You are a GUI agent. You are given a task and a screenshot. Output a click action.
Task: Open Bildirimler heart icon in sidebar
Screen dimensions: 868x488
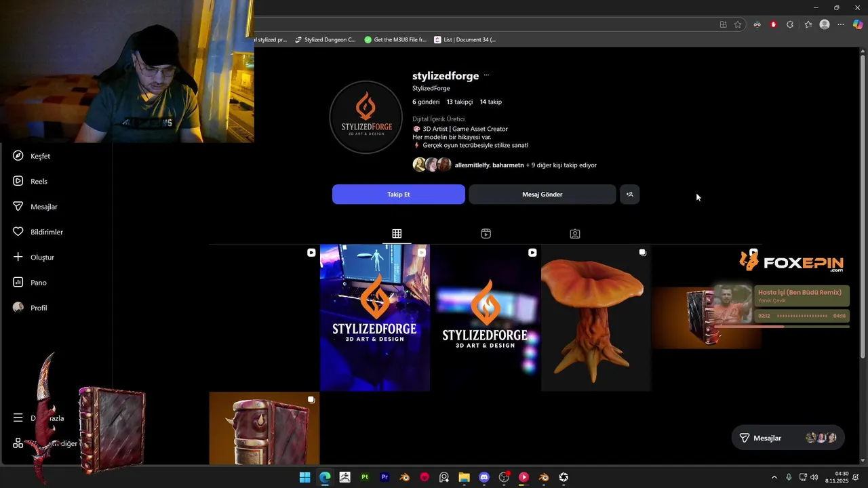coord(18,232)
